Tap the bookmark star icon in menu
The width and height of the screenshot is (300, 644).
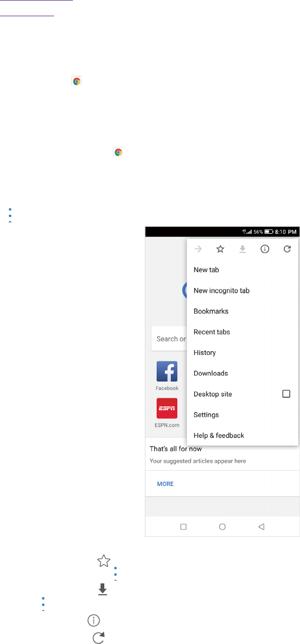tap(221, 249)
